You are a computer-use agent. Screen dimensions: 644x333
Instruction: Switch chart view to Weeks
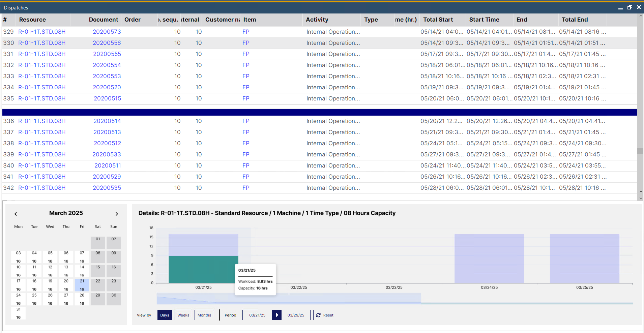coord(183,315)
